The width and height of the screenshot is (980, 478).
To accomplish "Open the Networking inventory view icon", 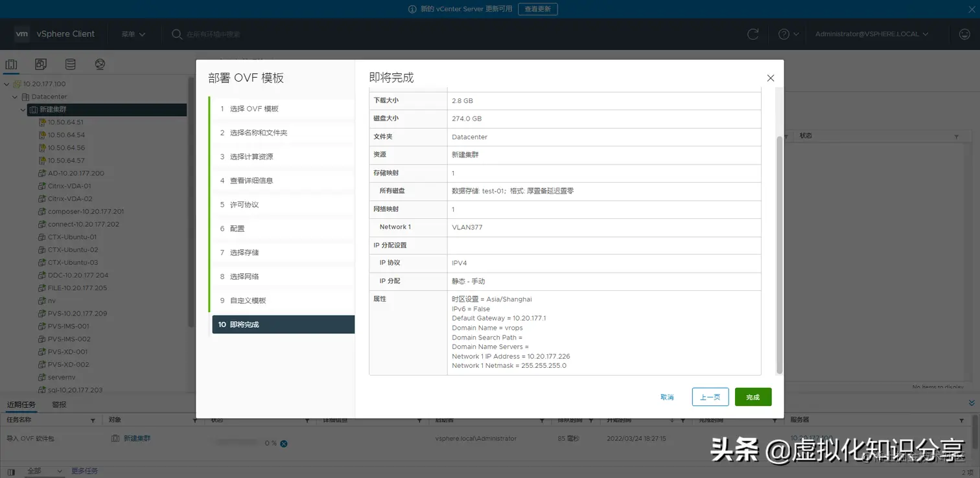I will point(99,63).
